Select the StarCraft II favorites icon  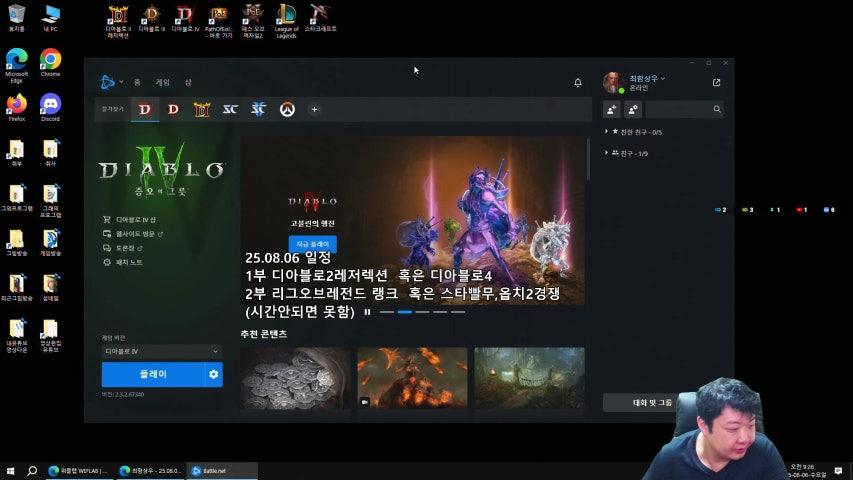(258, 109)
